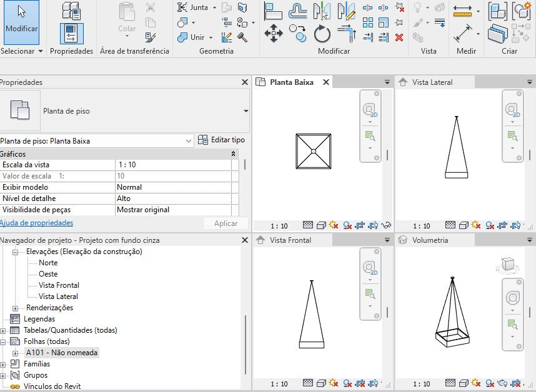The image size is (536, 392).
Task: Open tab list menu of Volumetria pane
Action: [530, 240]
